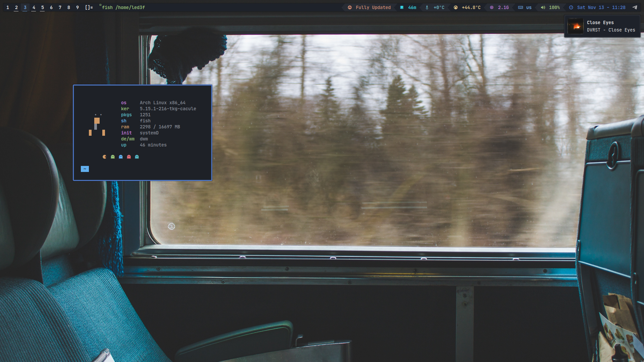Click the CPU temperature gauge icon
The image size is (644, 362).
[455, 7]
